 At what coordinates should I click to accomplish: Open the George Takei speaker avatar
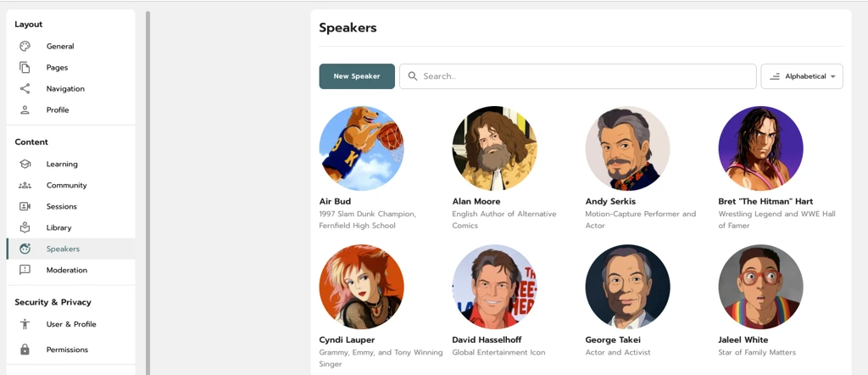pos(628,287)
